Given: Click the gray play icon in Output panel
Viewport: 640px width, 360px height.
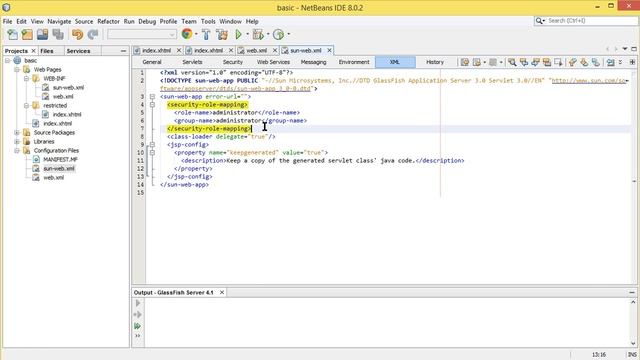Looking at the screenshot, I should (x=138, y=303).
